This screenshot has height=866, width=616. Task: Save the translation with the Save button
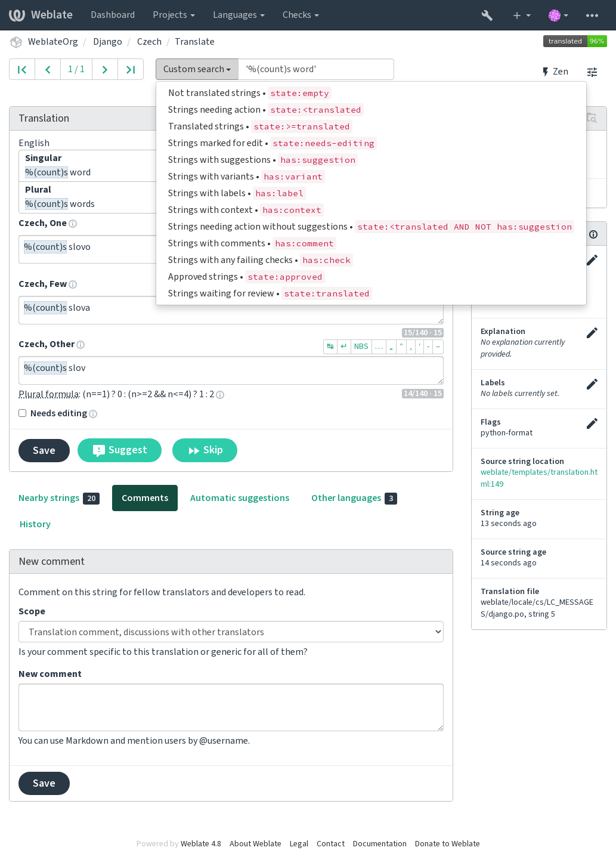pyautogui.click(x=44, y=450)
